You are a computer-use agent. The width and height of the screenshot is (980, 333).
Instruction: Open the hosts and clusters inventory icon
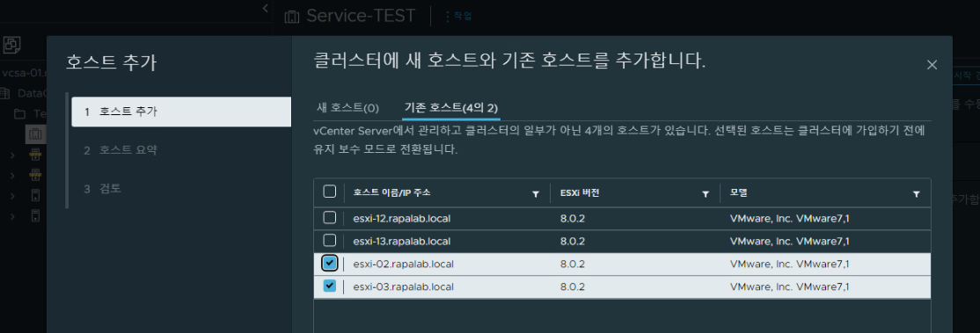pyautogui.click(x=11, y=44)
